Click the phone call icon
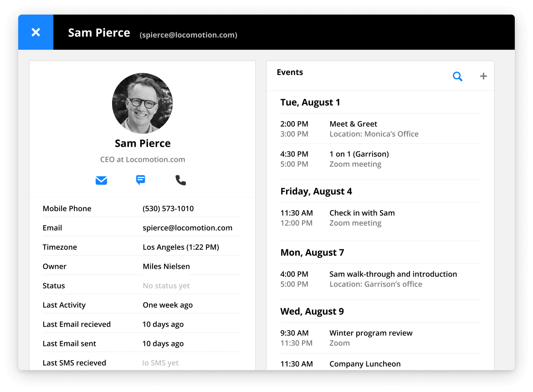Viewport: 533px width, 392px height. pyautogui.click(x=180, y=180)
